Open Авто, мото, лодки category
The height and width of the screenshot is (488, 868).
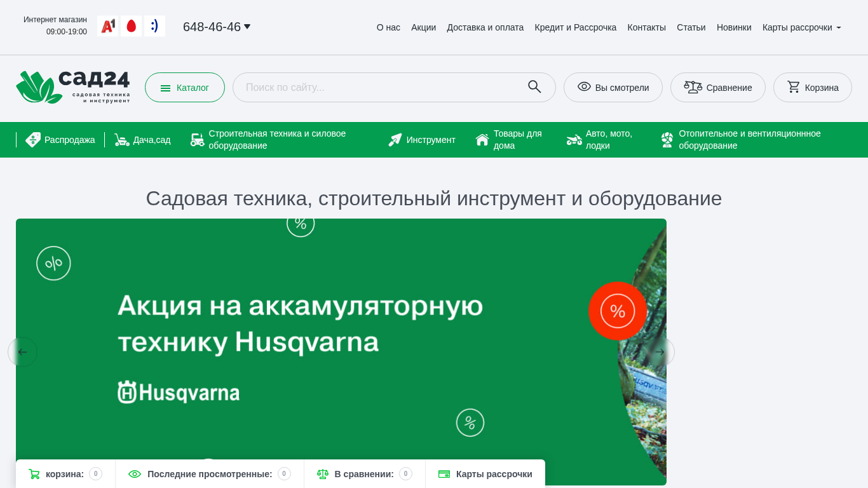604,140
